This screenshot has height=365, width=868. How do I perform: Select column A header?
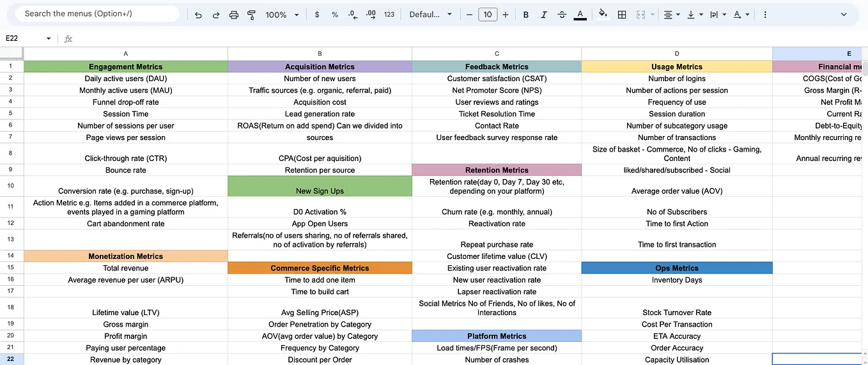click(x=126, y=54)
